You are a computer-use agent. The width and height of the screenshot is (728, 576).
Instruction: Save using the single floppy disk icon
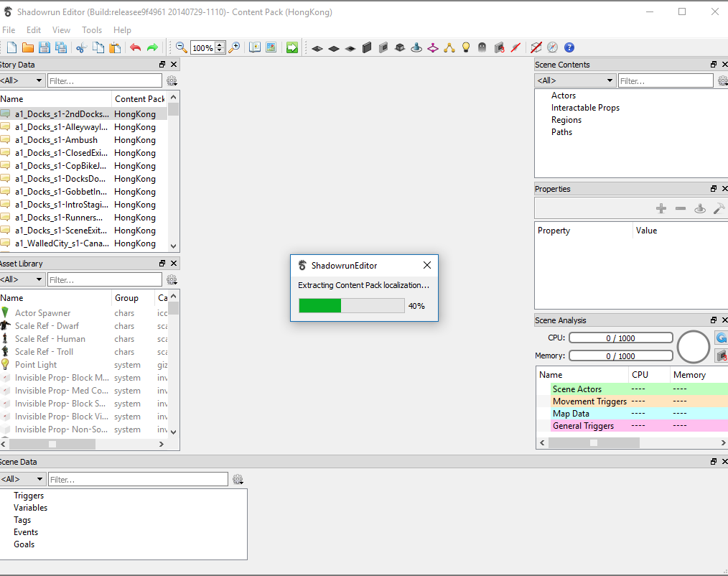coord(44,47)
